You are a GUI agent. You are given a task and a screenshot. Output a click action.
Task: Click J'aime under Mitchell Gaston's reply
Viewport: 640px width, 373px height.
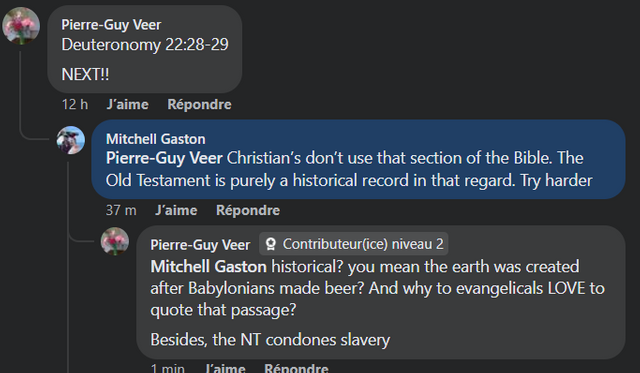click(x=176, y=211)
